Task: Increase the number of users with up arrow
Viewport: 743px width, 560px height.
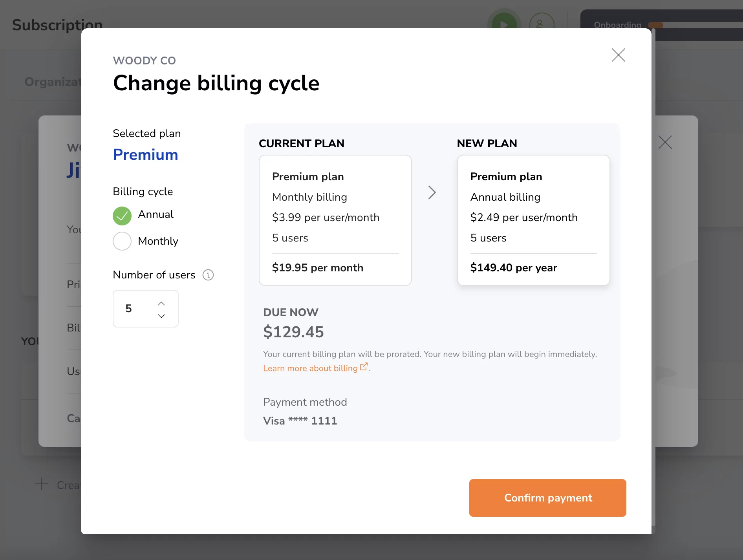Action: coord(161,303)
